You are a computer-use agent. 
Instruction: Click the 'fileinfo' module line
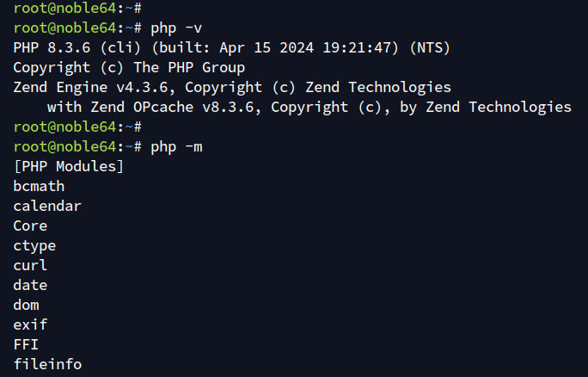[47, 364]
